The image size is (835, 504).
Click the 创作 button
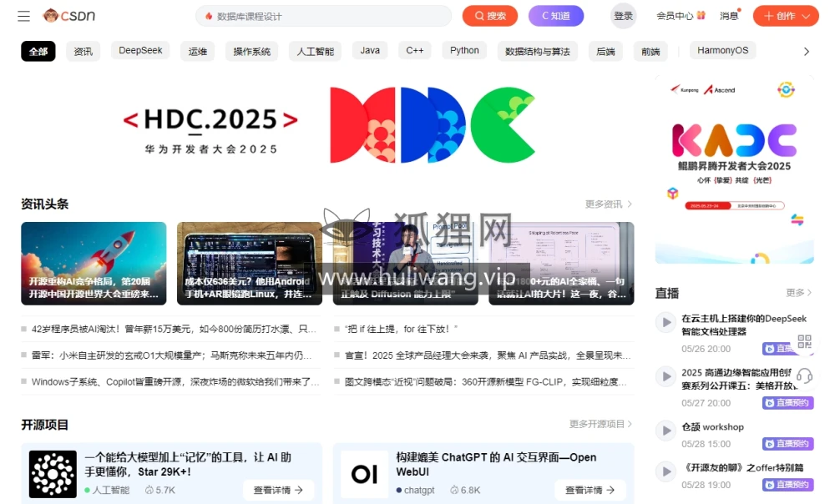786,16
